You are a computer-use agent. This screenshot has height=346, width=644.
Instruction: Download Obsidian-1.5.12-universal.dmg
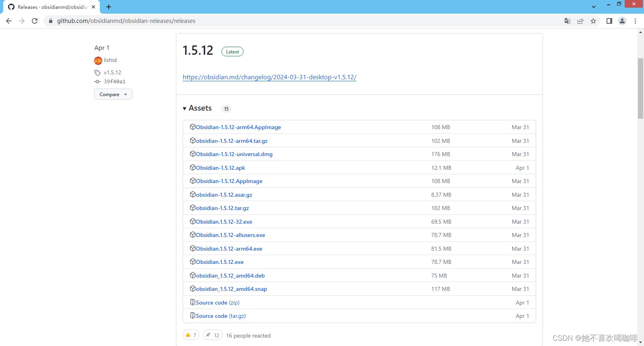click(x=234, y=154)
